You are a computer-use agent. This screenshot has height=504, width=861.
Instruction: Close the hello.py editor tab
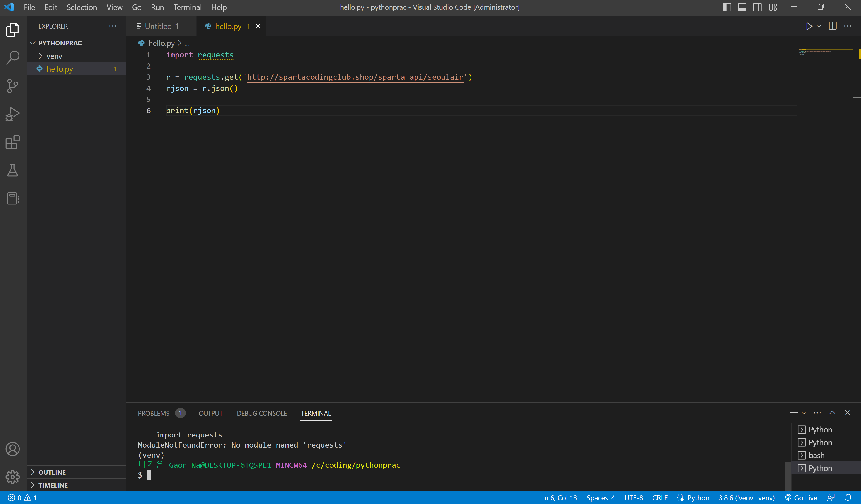[x=258, y=26]
